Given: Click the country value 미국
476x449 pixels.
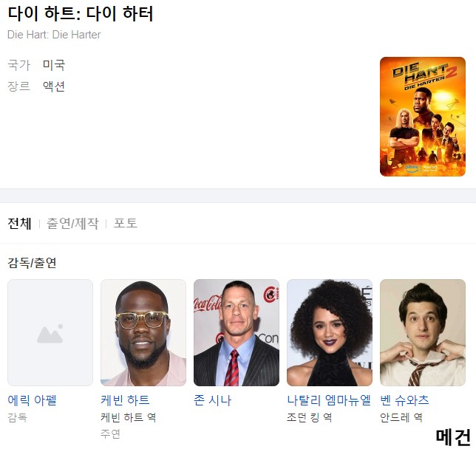Looking at the screenshot, I should (54, 65).
